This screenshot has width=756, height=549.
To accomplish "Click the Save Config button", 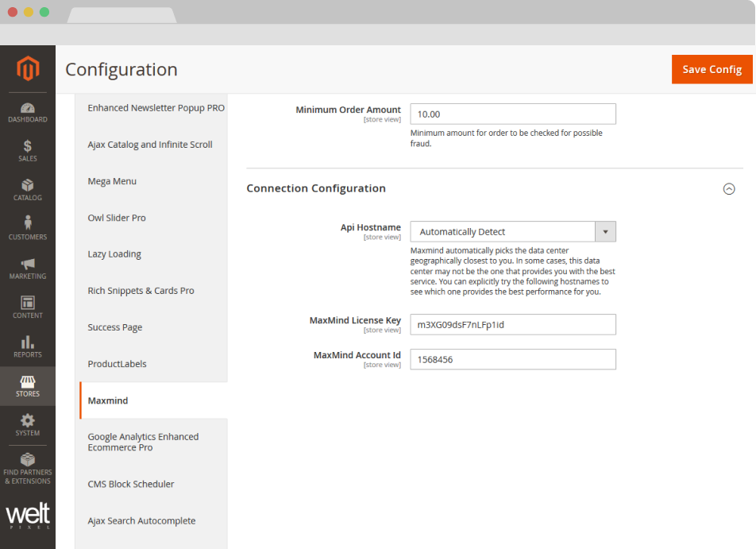I will 712,69.
